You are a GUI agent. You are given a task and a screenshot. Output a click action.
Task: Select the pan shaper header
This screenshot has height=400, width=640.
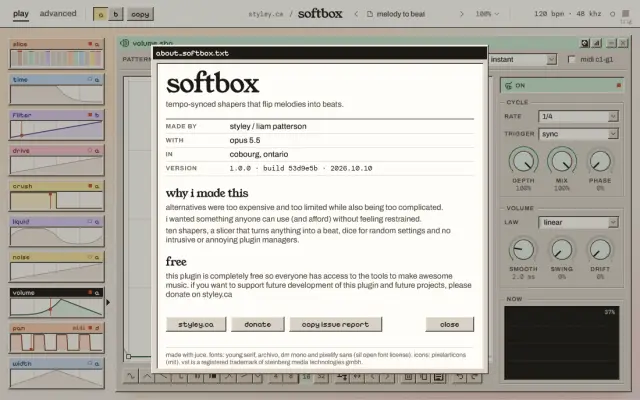56,328
